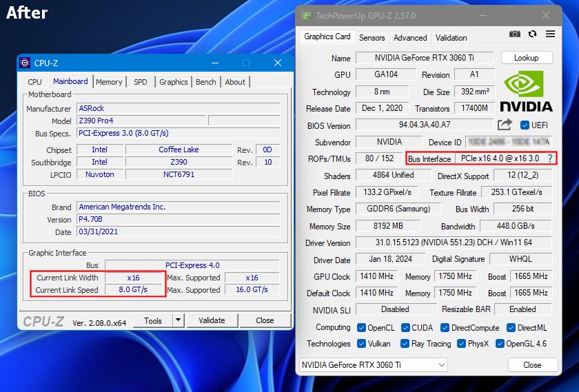Image resolution: width=579 pixels, height=392 pixels.
Task: Click the GPU value GA104
Action: pos(386,74)
